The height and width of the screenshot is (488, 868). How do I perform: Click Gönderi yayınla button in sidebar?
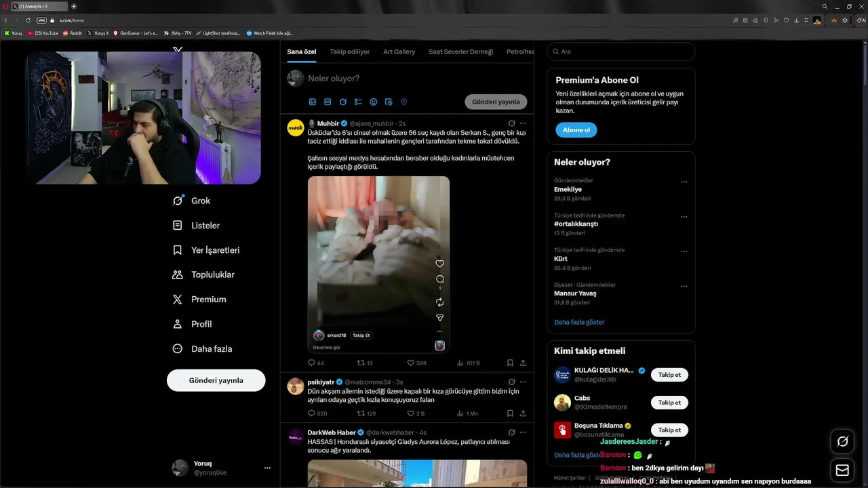tap(216, 380)
